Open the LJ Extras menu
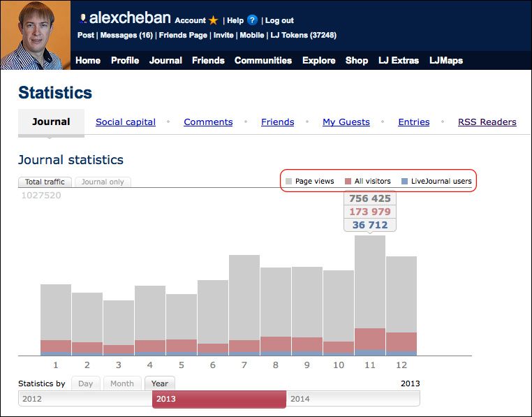 coord(399,61)
